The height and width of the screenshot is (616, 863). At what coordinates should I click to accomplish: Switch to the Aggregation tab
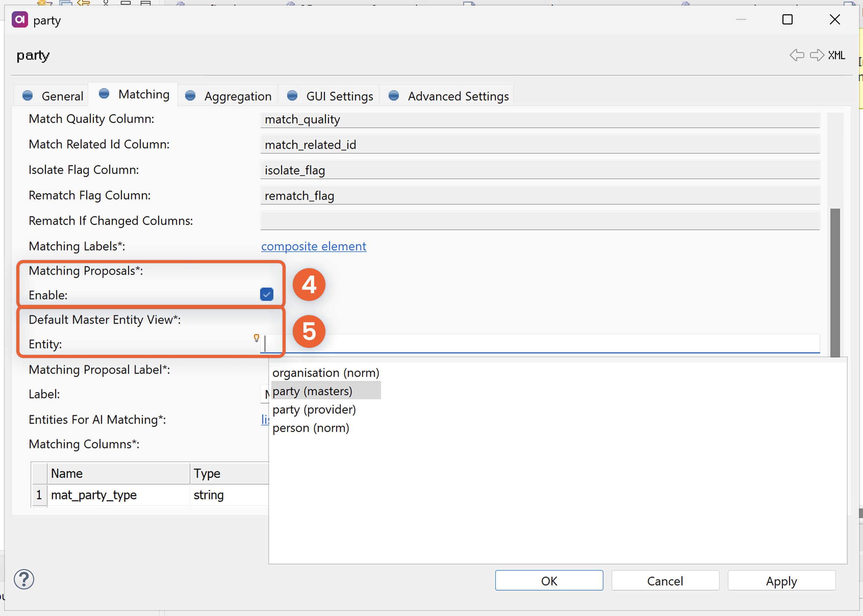click(238, 96)
